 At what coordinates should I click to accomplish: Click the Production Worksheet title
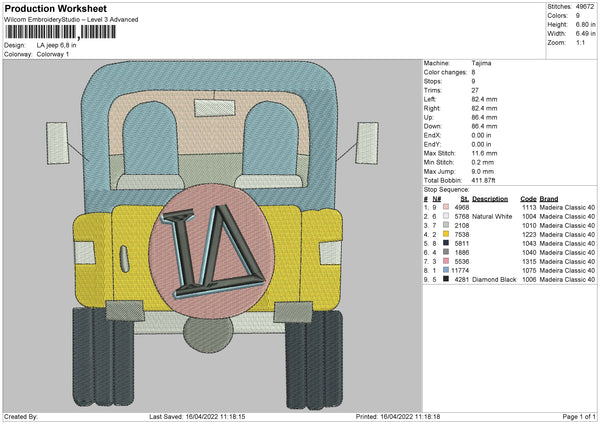(x=48, y=7)
